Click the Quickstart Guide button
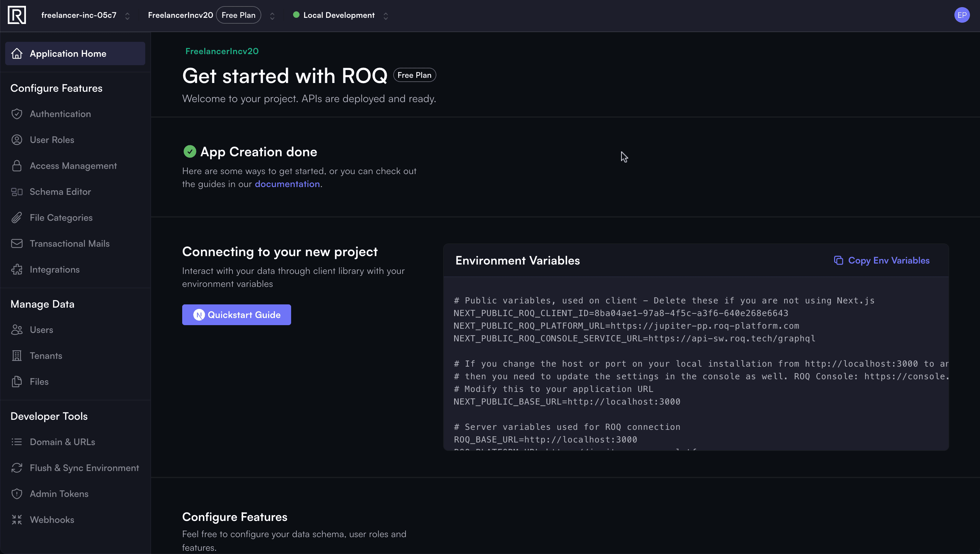The width and height of the screenshot is (980, 554). (236, 315)
